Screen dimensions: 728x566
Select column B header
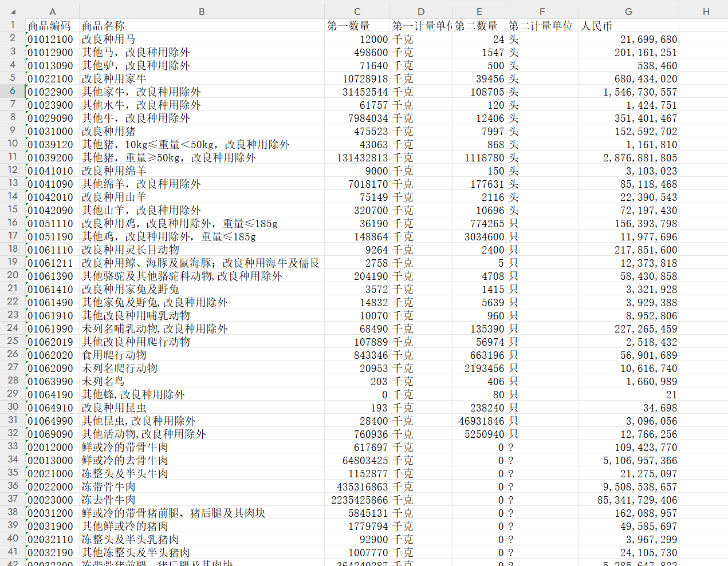click(202, 11)
